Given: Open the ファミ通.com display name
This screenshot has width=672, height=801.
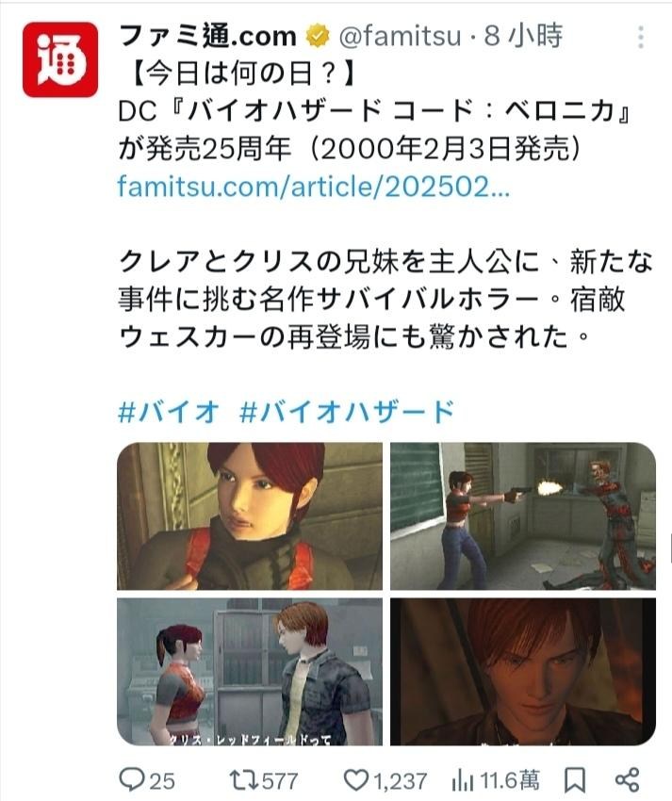Looking at the screenshot, I should [x=207, y=36].
